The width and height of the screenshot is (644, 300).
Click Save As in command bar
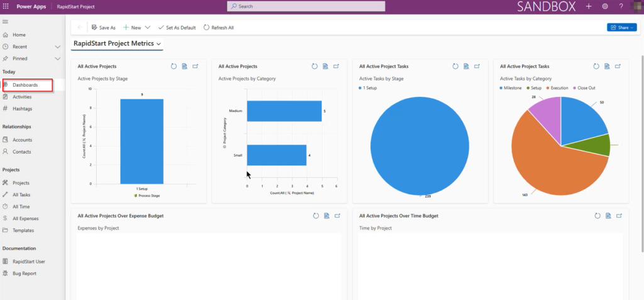104,28
